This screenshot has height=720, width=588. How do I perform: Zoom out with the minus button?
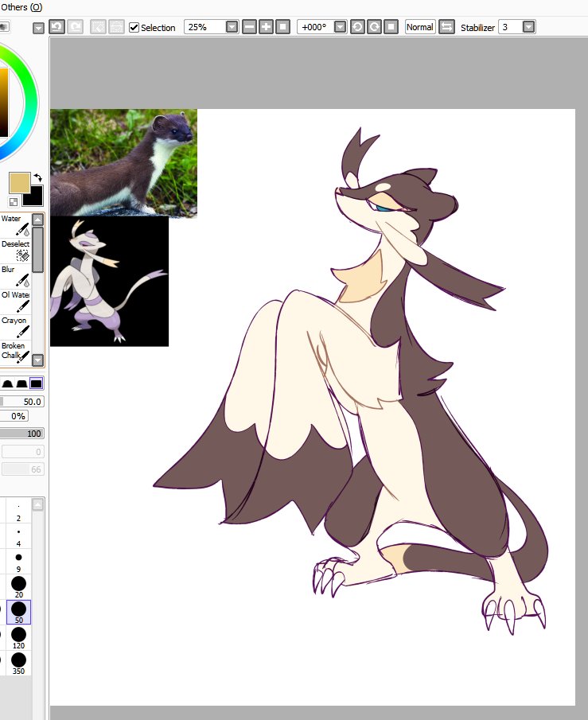point(249,27)
